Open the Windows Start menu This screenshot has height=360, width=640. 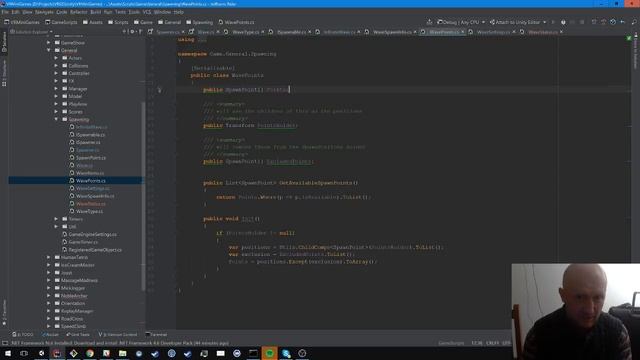coord(8,353)
